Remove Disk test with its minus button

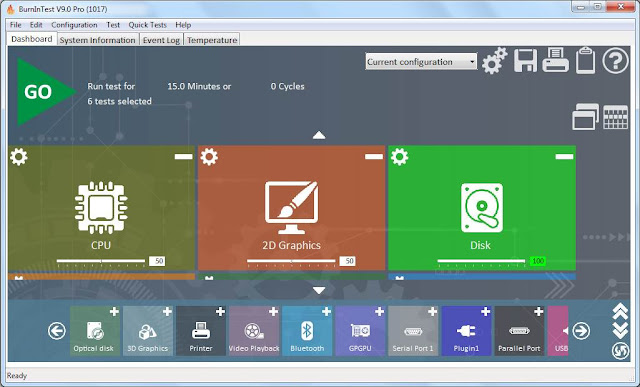pos(564,156)
